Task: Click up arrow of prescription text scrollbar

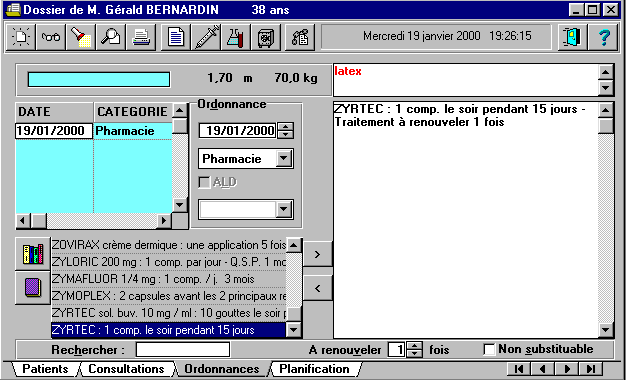Action: click(607, 110)
